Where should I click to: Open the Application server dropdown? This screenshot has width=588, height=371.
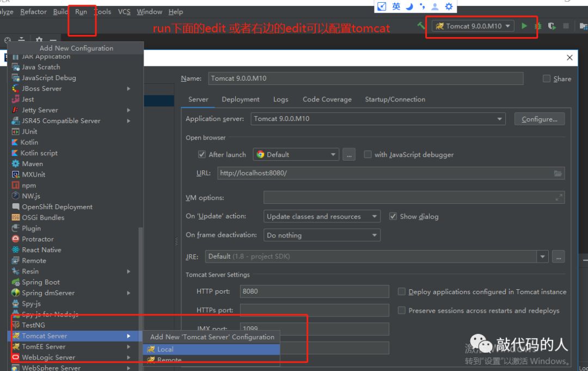pos(378,119)
